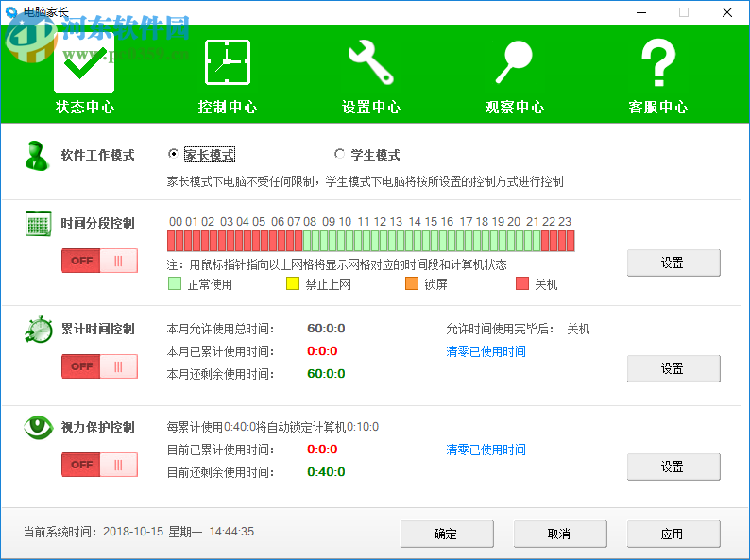The width and height of the screenshot is (750, 560).
Task: Click the 当前系统时间 2018-10-15 status text
Action: click(139, 532)
